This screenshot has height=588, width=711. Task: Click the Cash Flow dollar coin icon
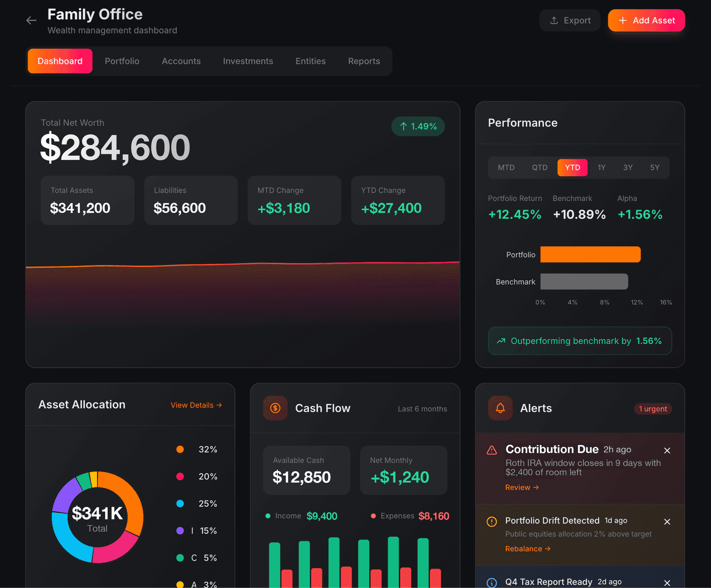(275, 408)
